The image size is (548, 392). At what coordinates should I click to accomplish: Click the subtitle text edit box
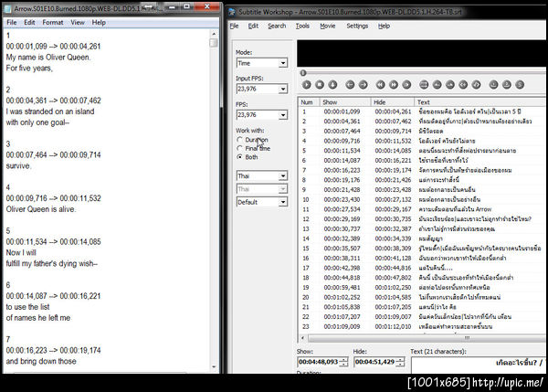click(x=479, y=365)
